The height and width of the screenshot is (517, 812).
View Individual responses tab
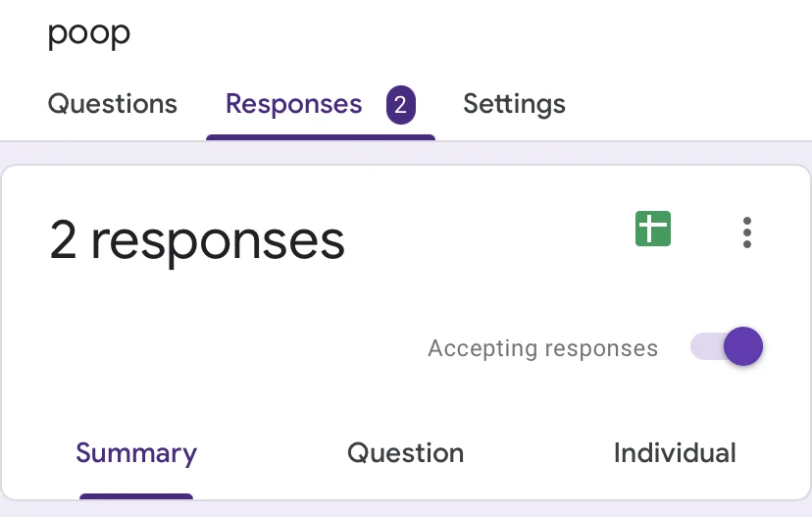click(x=675, y=453)
